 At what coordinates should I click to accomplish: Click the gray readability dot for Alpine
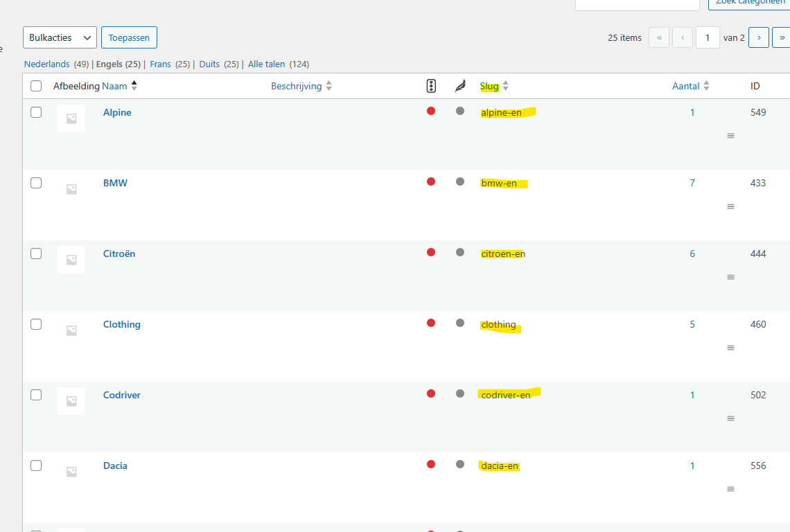coord(460,111)
